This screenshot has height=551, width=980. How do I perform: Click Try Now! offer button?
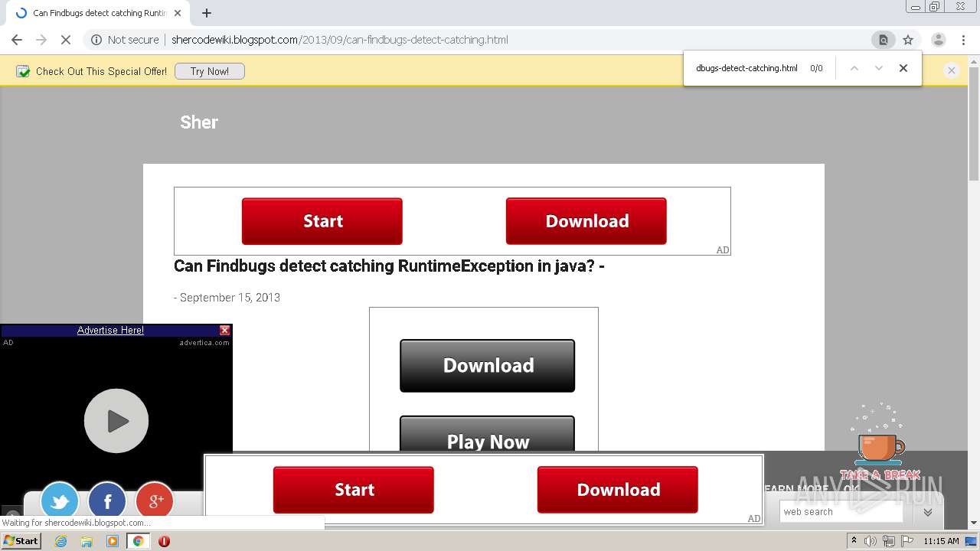tap(210, 71)
